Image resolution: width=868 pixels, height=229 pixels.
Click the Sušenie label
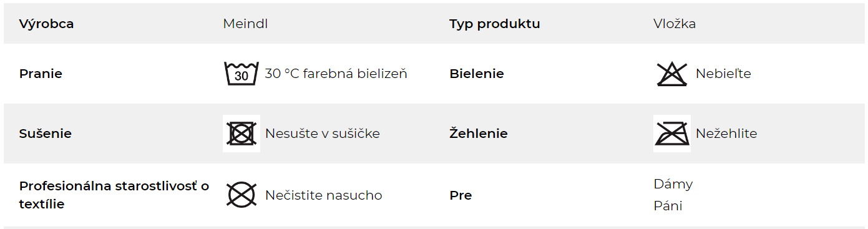pyautogui.click(x=46, y=134)
